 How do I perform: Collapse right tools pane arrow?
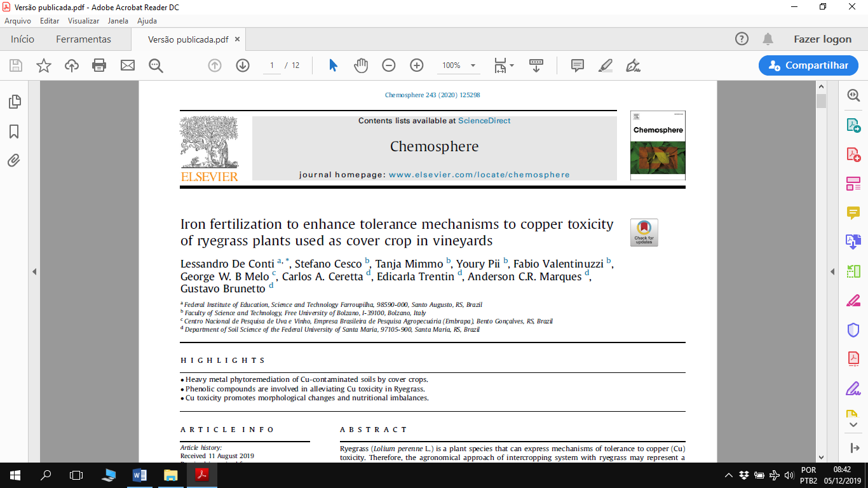tap(832, 272)
